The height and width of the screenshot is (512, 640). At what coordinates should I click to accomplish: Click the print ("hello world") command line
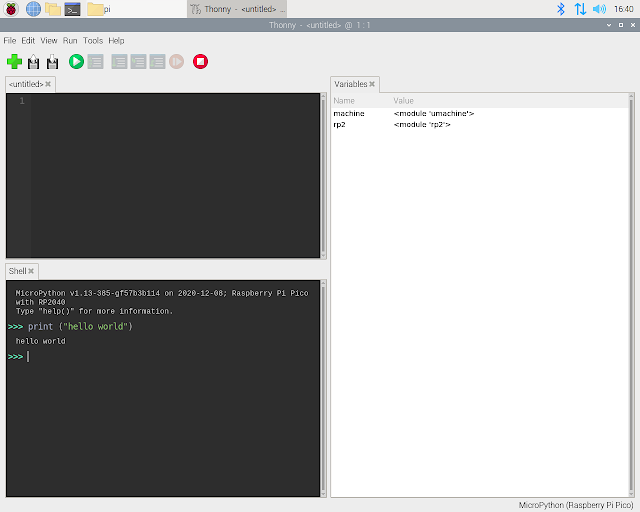[x=80, y=326]
